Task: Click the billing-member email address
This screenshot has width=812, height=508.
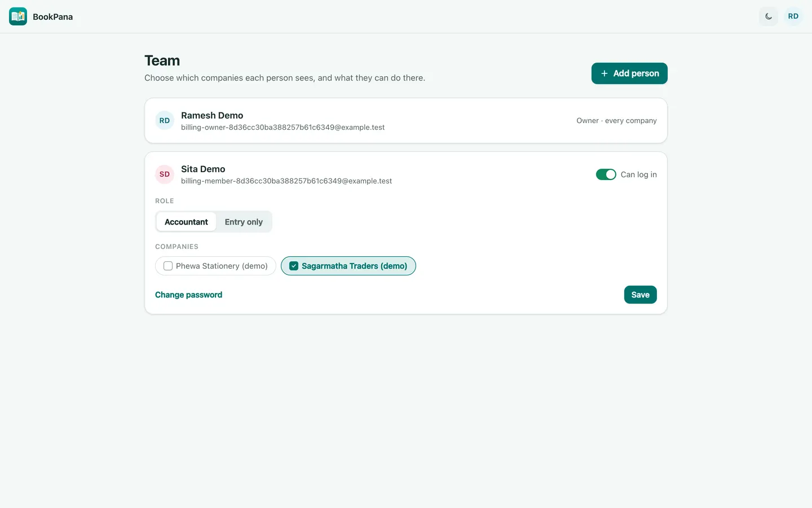Action: 286,181
